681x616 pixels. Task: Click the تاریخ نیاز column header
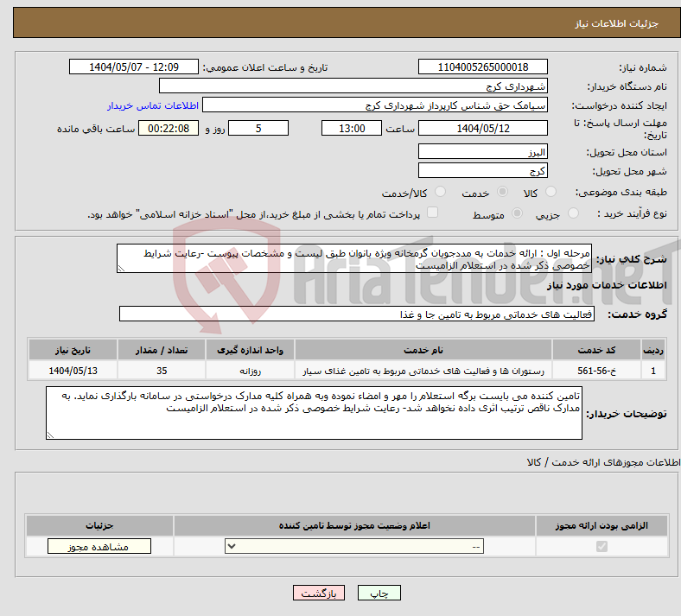point(73,350)
